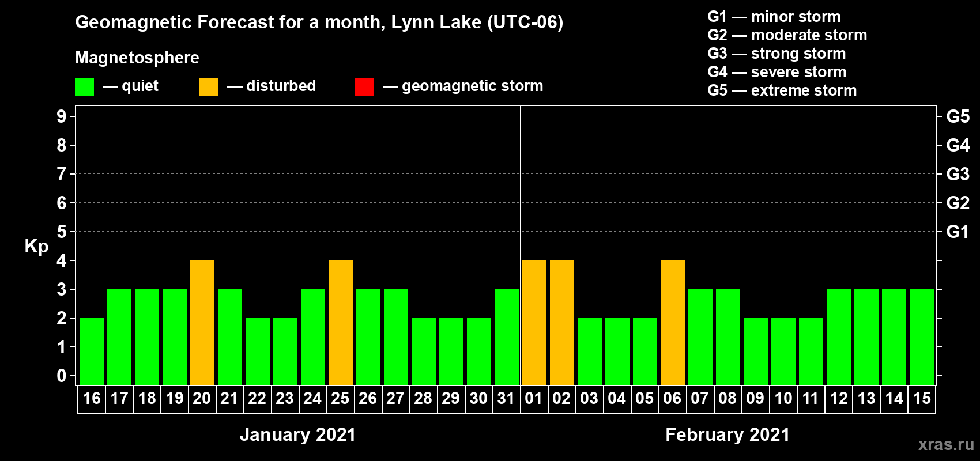The width and height of the screenshot is (980, 461).
Task: Select the green bar for January 16
Action: point(92,351)
